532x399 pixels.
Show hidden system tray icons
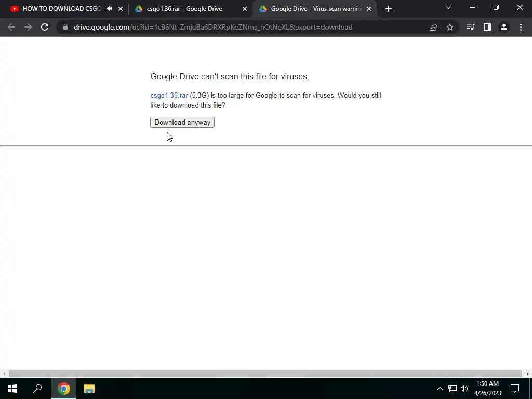[440, 389]
